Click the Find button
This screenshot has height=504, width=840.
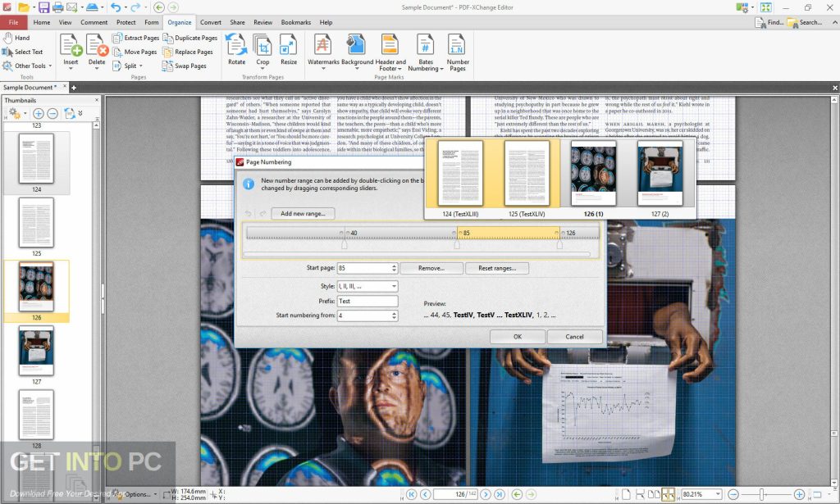(769, 22)
